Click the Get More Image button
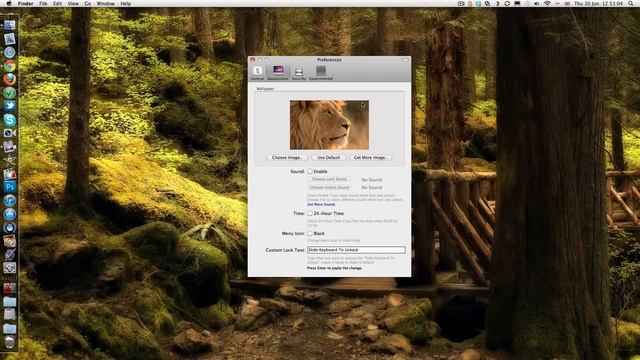 coord(371,157)
